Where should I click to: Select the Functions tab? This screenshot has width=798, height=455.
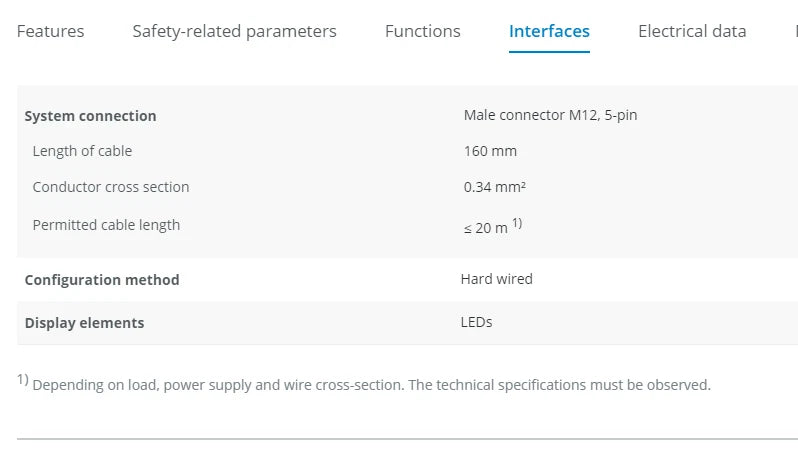pos(422,31)
